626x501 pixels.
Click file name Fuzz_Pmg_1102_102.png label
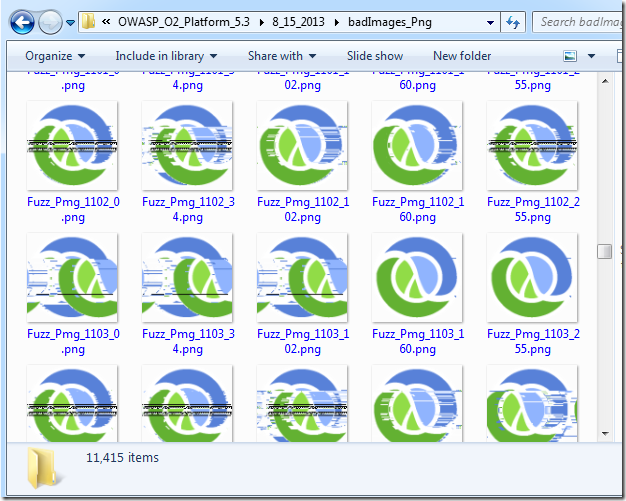(303, 209)
